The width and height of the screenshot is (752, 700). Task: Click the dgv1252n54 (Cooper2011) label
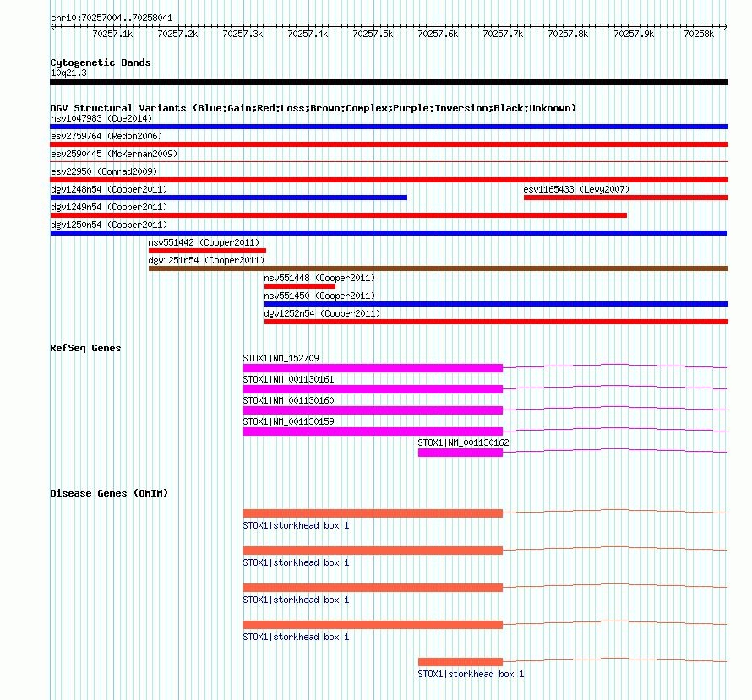pyautogui.click(x=322, y=313)
